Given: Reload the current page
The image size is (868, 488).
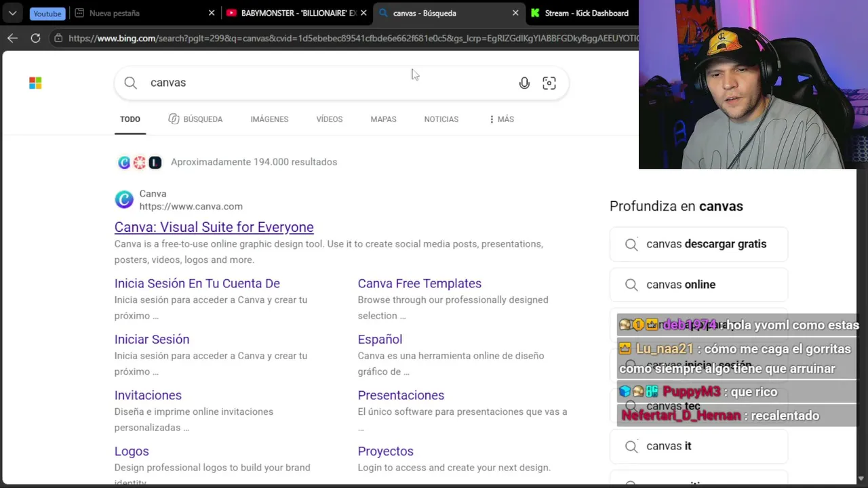Looking at the screenshot, I should tap(35, 38).
